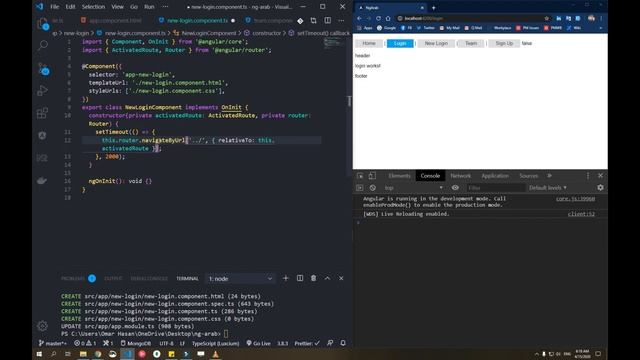This screenshot has width=640, height=360.
Task: Toggle live expression eye in console
Action: click(x=455, y=188)
